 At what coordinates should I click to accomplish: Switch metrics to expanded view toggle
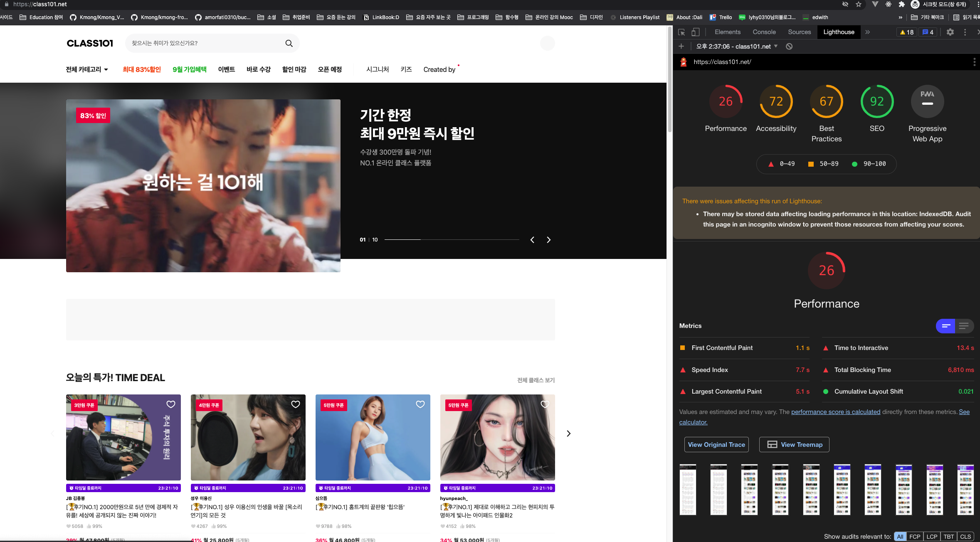964,326
